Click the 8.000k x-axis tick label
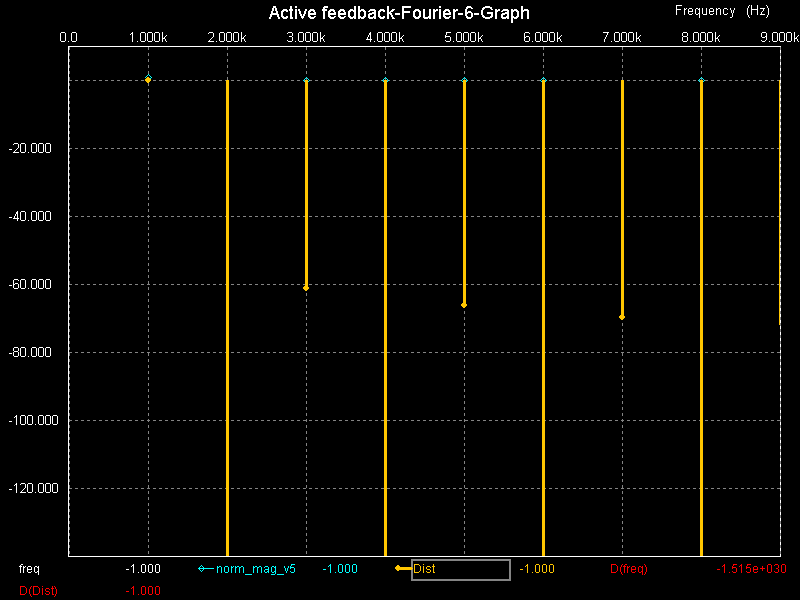The image size is (800, 600). [x=701, y=38]
